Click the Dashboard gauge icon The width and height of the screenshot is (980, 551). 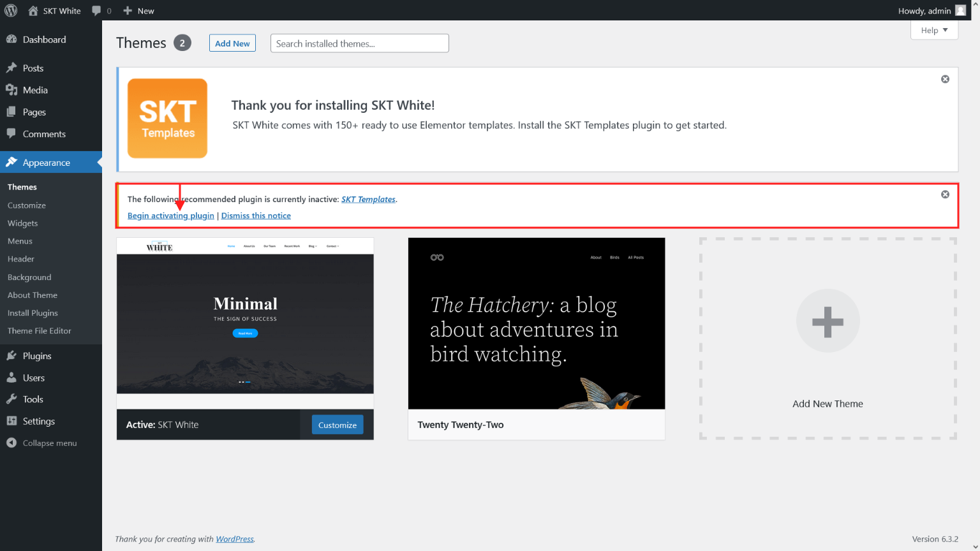click(11, 39)
